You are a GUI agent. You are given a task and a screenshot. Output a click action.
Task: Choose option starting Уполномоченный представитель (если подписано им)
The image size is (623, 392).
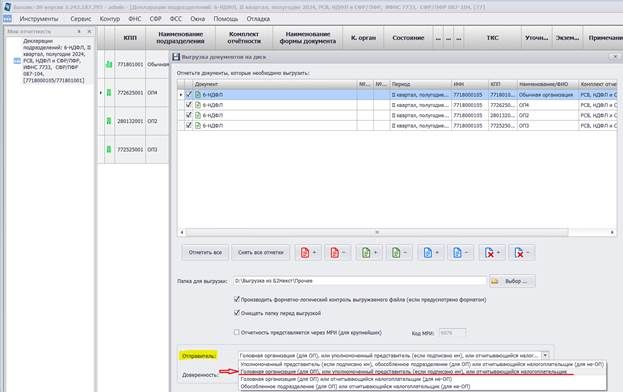pyautogui.click(x=422, y=364)
